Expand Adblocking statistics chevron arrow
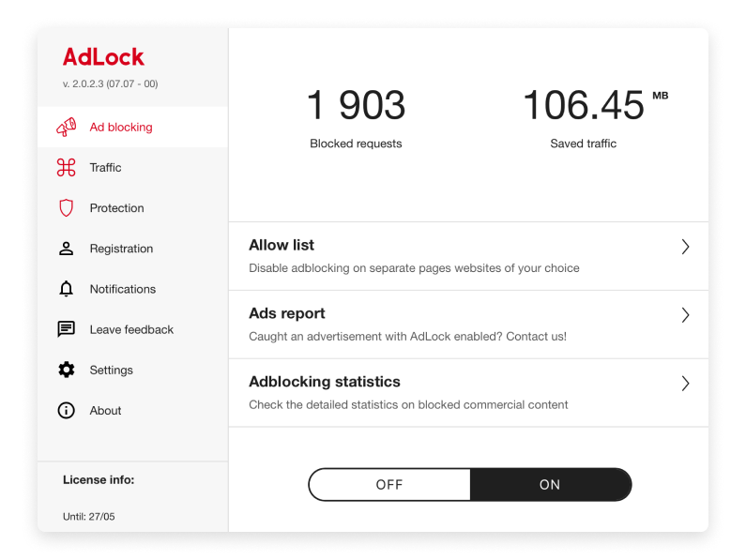746x560 pixels. click(685, 384)
